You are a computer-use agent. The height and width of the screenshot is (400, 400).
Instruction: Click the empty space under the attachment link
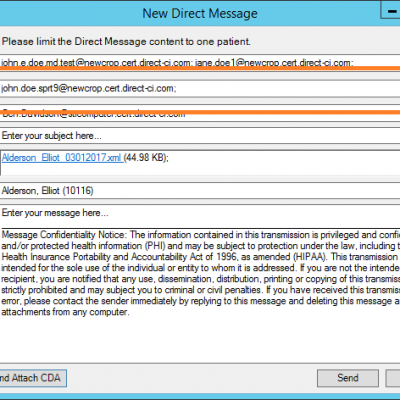pos(200,169)
